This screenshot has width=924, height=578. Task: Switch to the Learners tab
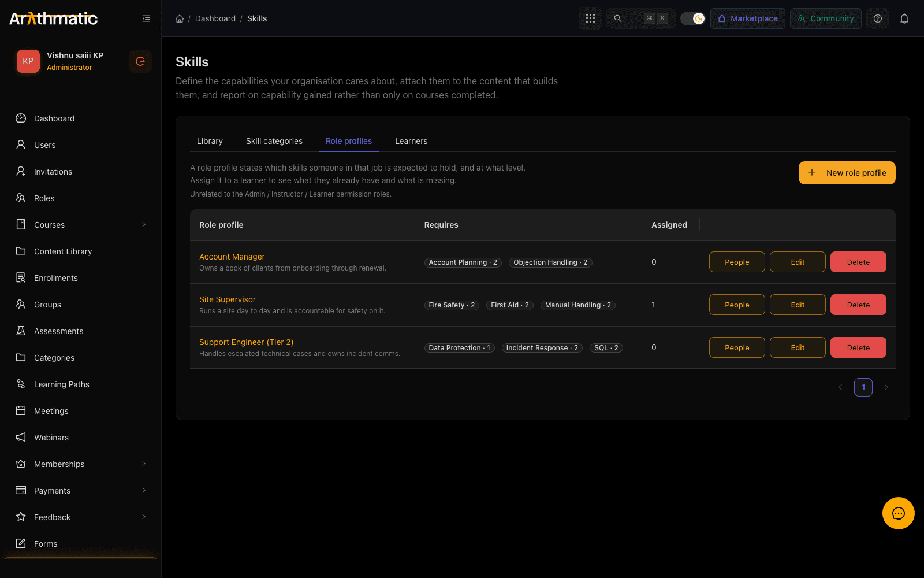click(x=411, y=141)
